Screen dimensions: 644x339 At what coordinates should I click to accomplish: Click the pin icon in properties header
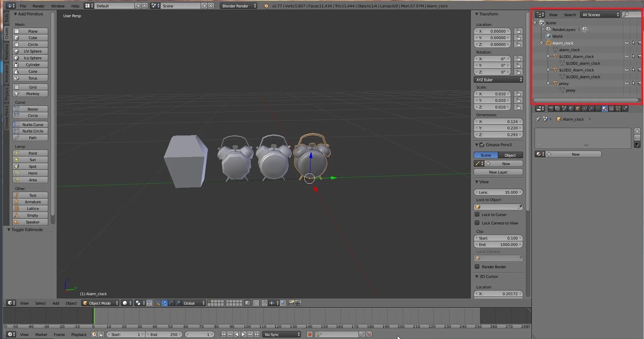click(538, 119)
